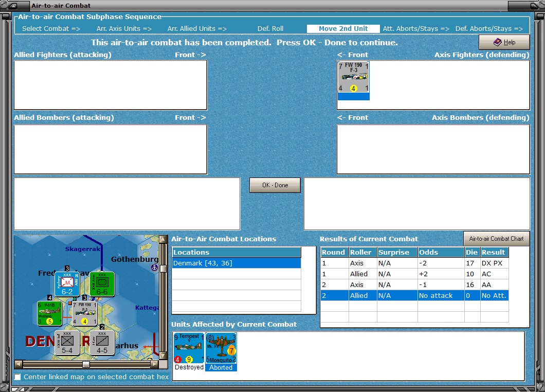Click the Gothenburg port anchor icon
The height and width of the screenshot is (392, 545).
click(x=154, y=268)
